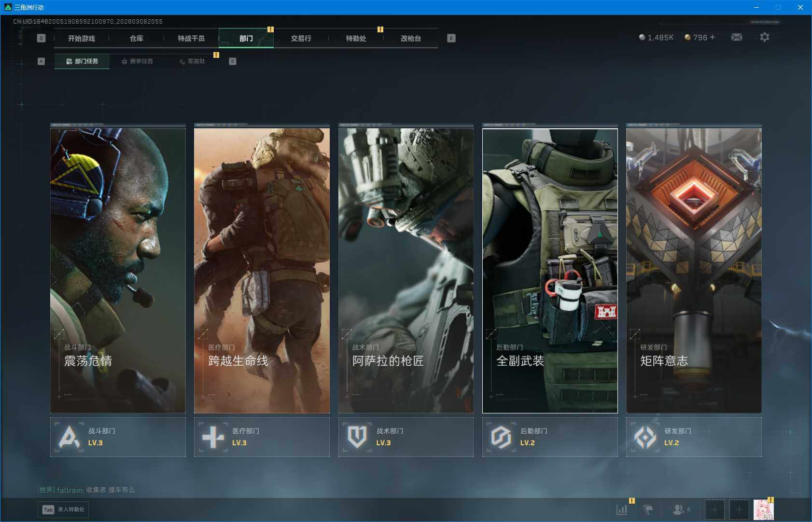The image size is (812, 522).
Task: Click the plus next to 796 currency
Action: pyautogui.click(x=712, y=37)
